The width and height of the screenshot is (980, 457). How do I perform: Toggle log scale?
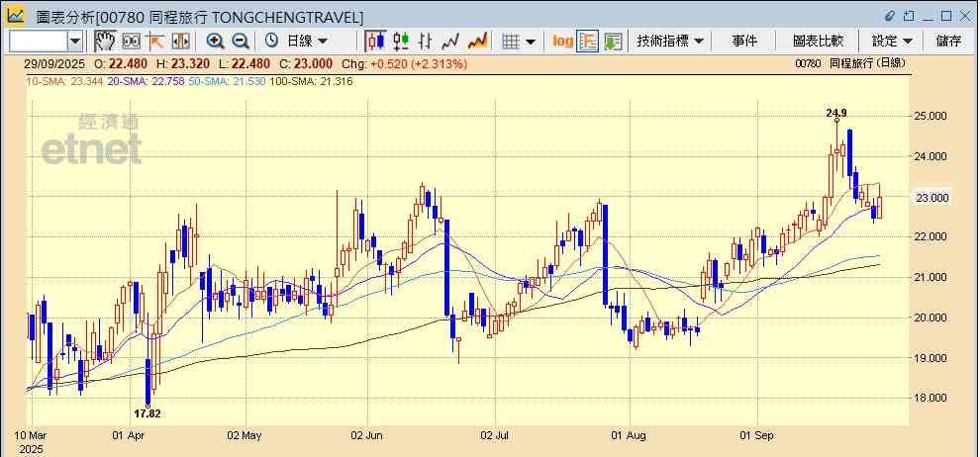562,42
